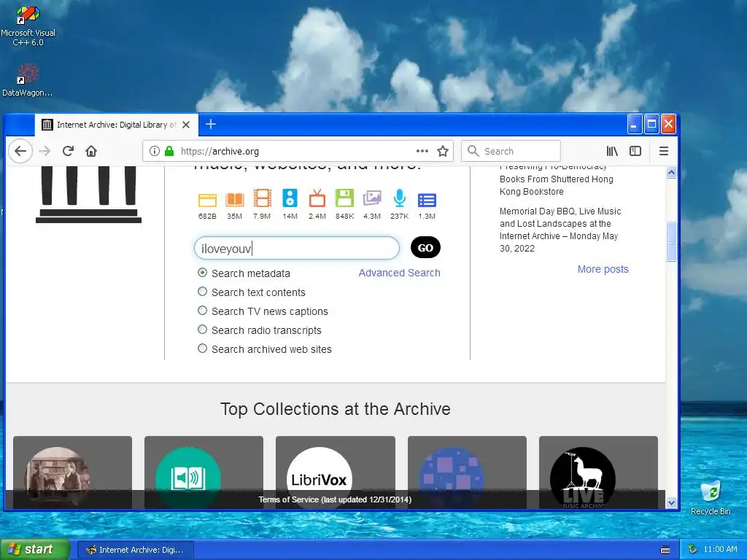Open the video icon showing 7.9M
747x560 pixels.
coord(262,198)
